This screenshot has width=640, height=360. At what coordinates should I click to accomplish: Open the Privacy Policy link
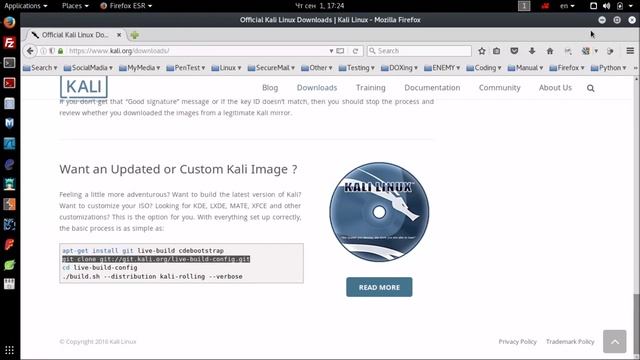pos(517,342)
